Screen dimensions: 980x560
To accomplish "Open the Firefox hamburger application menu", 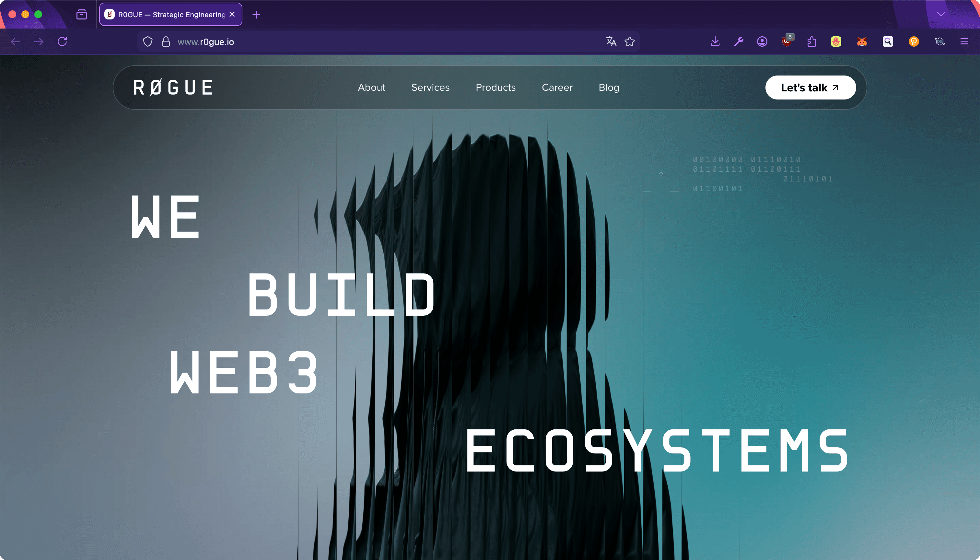I will tap(964, 41).
